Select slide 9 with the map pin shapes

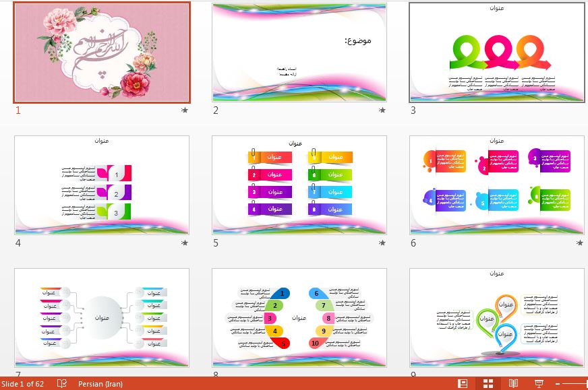coord(497,317)
